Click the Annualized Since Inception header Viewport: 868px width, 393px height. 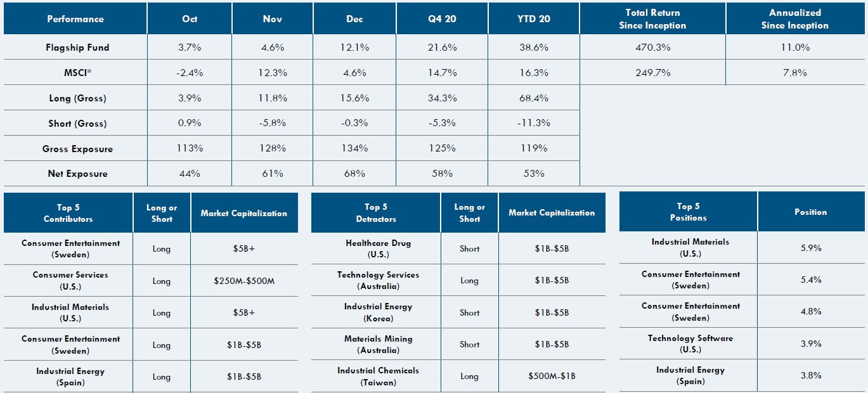794,19
